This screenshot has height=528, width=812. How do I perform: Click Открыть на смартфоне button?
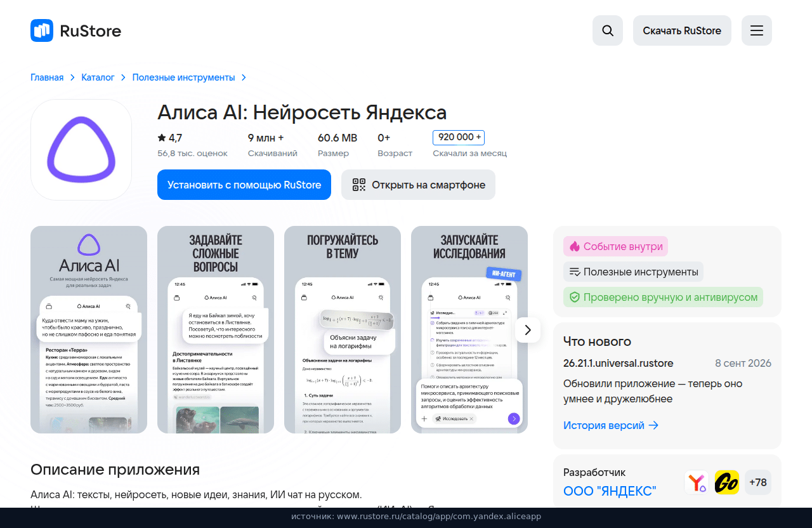tap(418, 185)
